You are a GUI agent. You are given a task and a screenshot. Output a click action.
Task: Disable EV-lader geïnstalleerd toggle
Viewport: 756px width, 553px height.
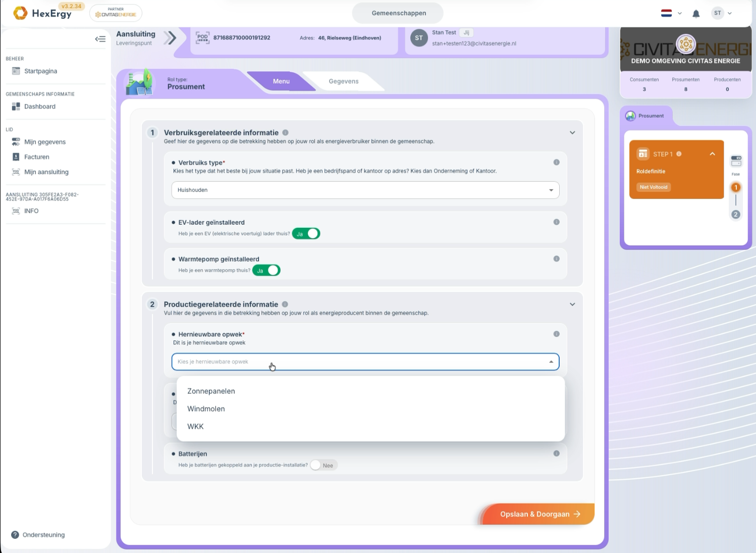[306, 234]
